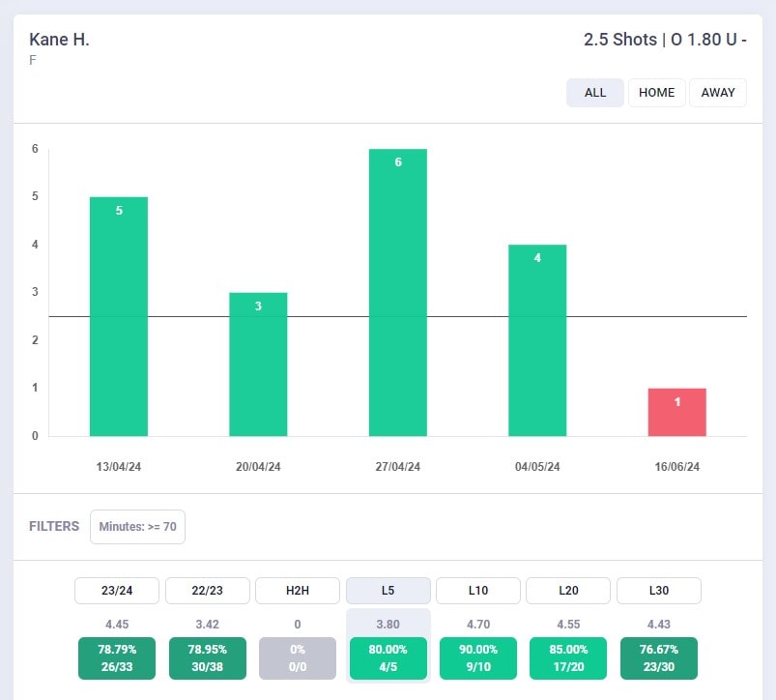Click the Kane H. player name
The width and height of the screenshot is (776, 700).
click(x=59, y=40)
